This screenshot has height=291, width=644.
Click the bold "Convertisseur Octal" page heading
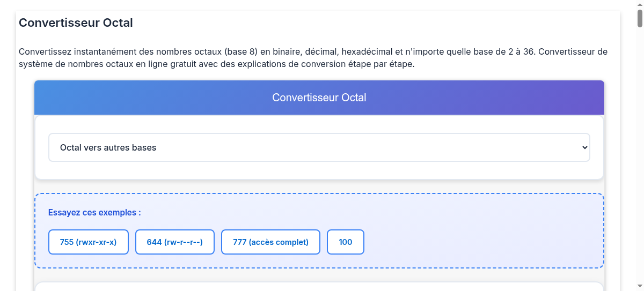[x=76, y=23]
